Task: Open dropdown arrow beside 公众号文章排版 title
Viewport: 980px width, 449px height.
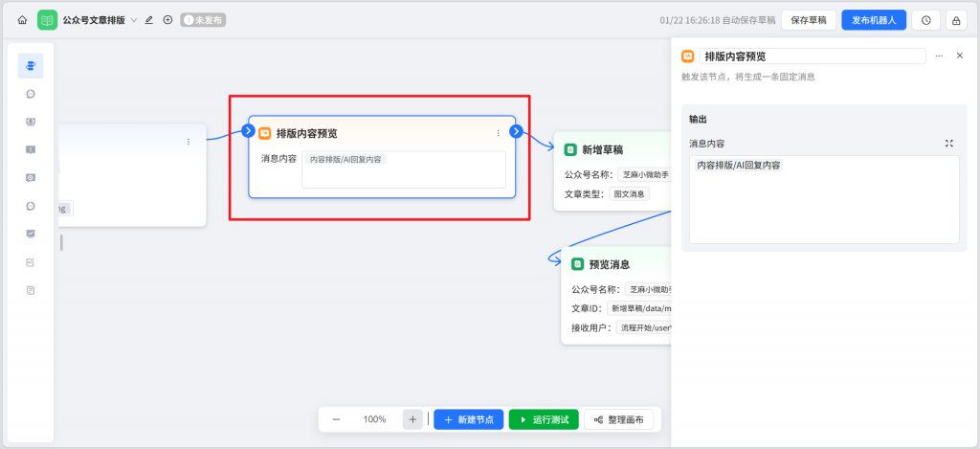Action: [133, 20]
